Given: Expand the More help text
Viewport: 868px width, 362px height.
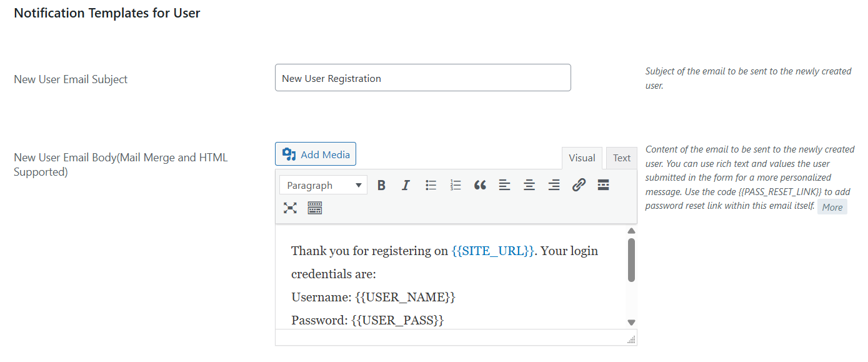Looking at the screenshot, I should click(832, 208).
